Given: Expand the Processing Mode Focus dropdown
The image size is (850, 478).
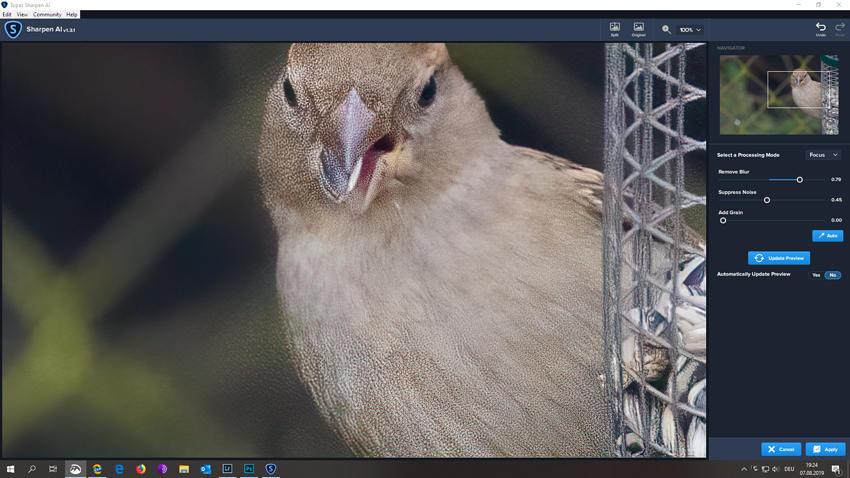Looking at the screenshot, I should coord(823,155).
